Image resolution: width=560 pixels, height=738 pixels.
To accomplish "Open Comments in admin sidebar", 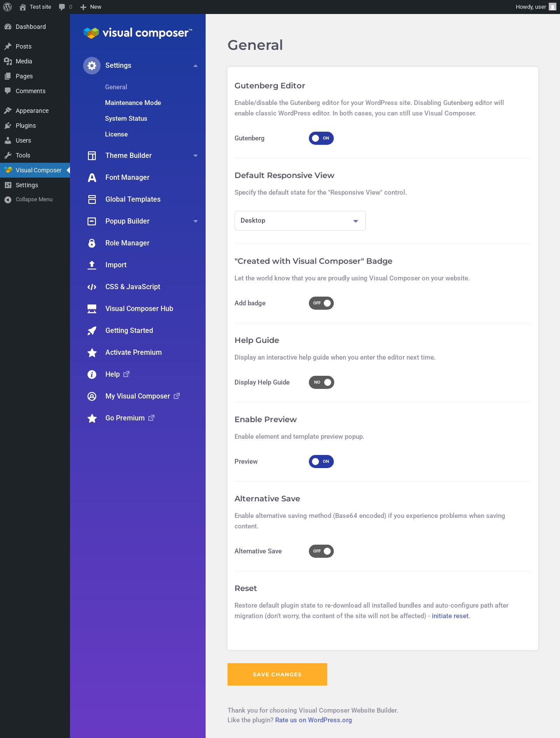I will [x=35, y=91].
